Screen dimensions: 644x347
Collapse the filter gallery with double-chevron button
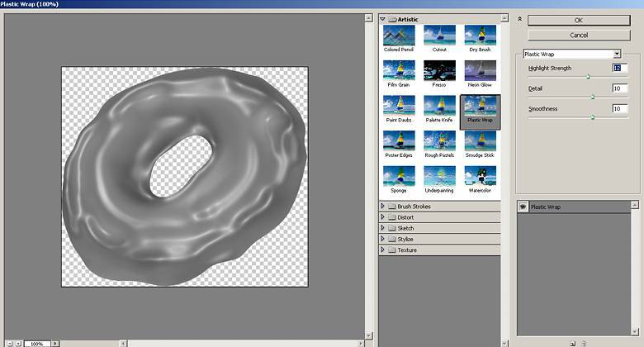point(519,19)
